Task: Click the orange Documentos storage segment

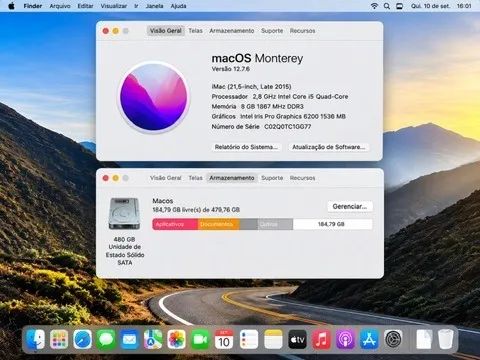Action: 219,224
